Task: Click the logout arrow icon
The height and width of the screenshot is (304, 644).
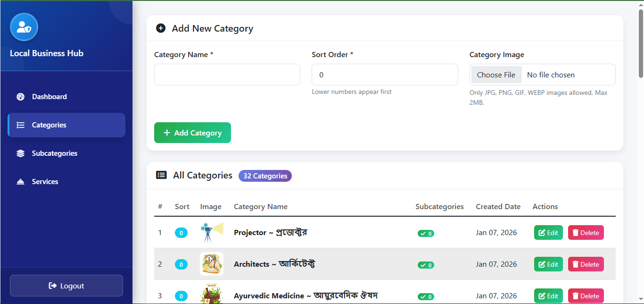Action: point(52,286)
